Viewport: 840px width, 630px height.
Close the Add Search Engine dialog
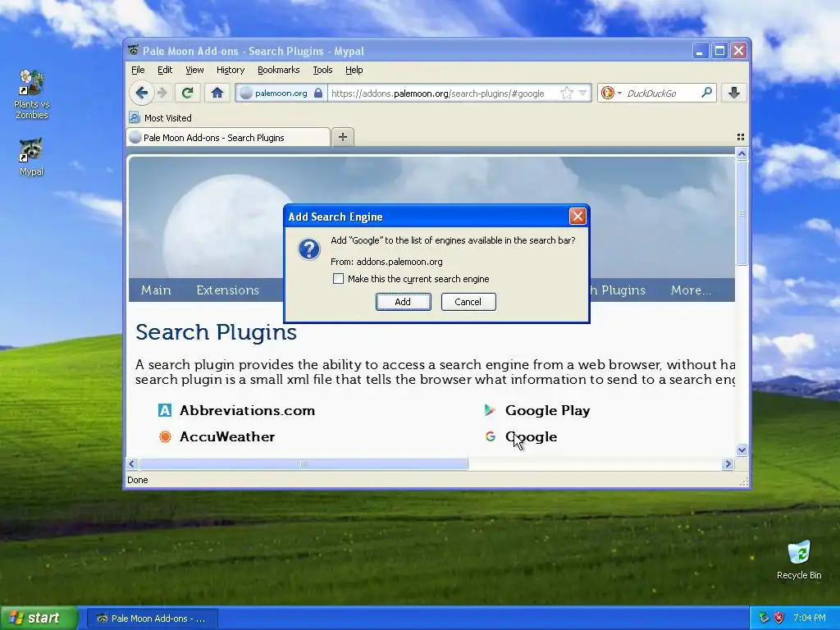pyautogui.click(x=577, y=217)
